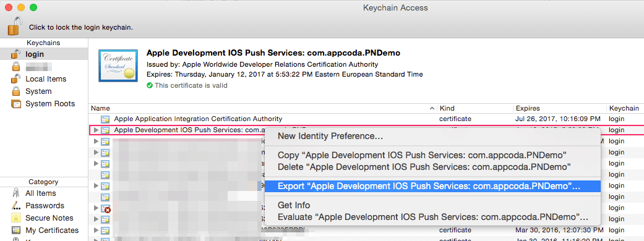The height and width of the screenshot is (241, 644).
Task: Choose the Passwords pencil icon
Action: pos(16,205)
